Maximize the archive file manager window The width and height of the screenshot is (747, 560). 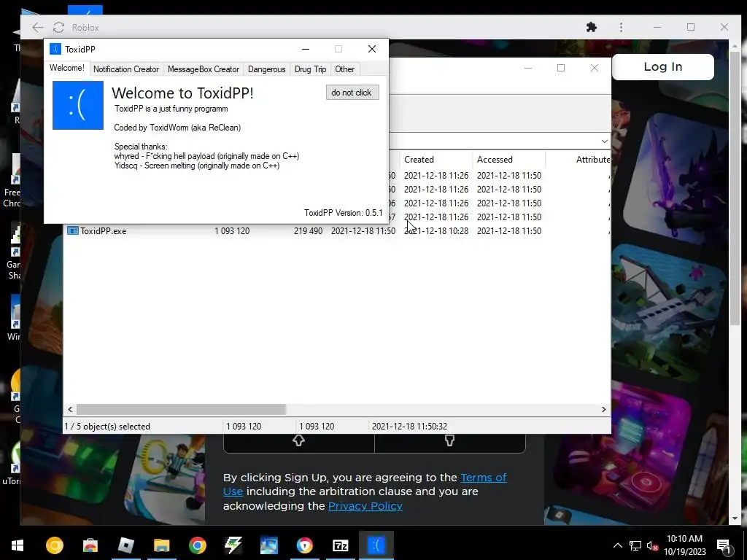[x=561, y=68]
